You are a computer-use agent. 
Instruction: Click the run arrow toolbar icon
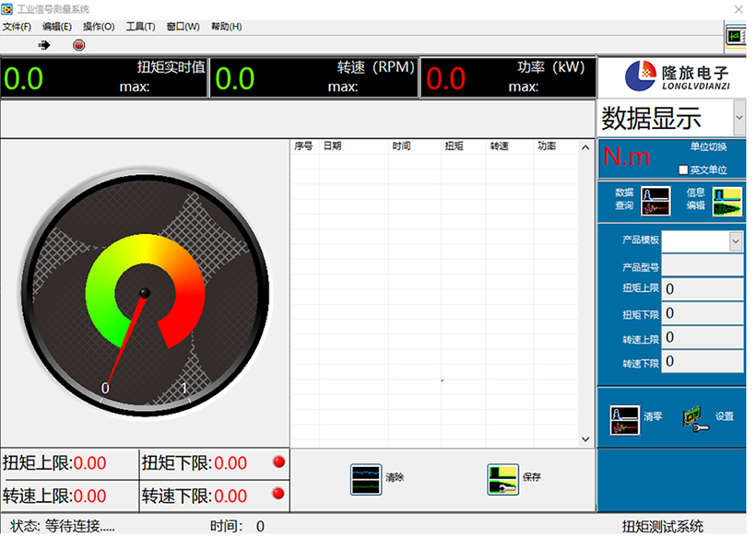43,45
